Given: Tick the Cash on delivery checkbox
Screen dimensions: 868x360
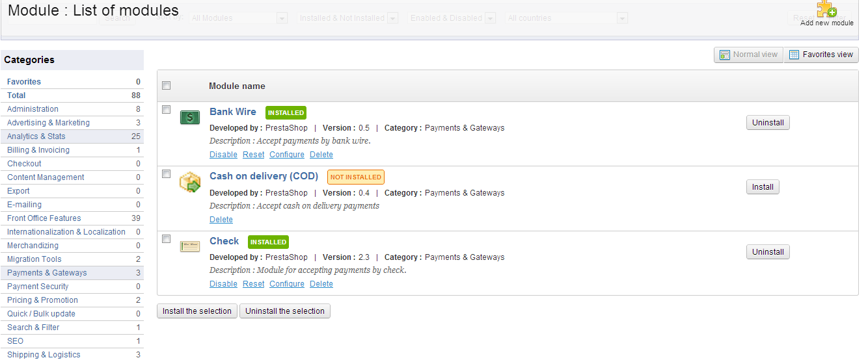Looking at the screenshot, I should pyautogui.click(x=167, y=174).
